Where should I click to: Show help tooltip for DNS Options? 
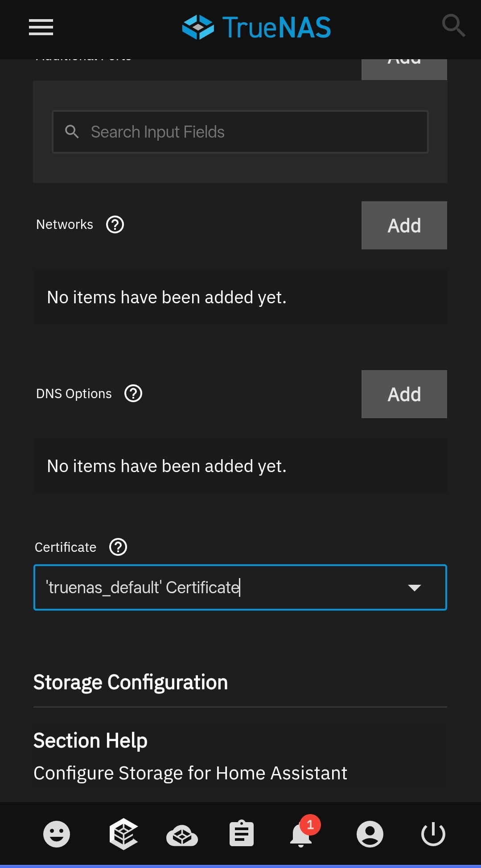[133, 393]
